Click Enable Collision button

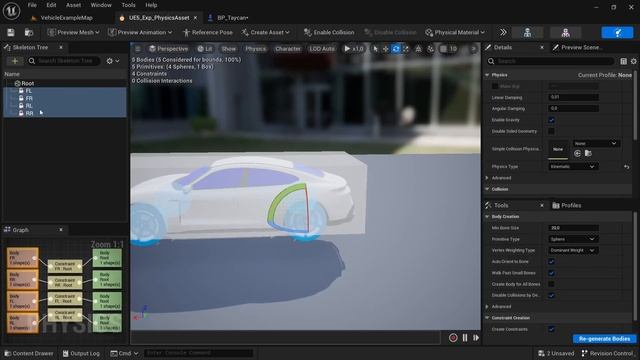pos(329,32)
